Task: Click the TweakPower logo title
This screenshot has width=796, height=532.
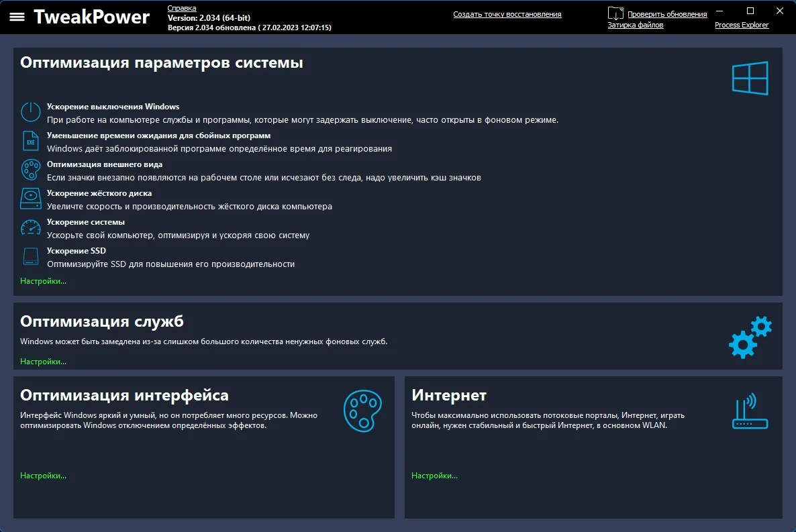Action: click(92, 17)
